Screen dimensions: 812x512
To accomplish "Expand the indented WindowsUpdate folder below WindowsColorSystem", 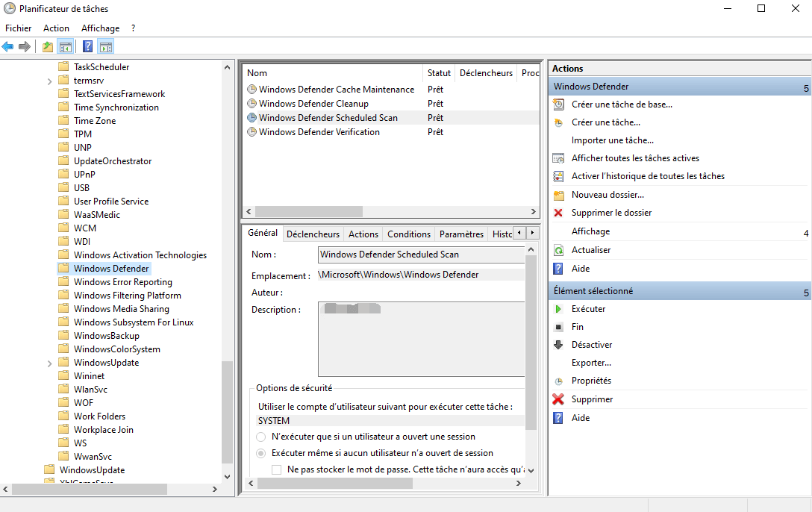I will point(50,363).
